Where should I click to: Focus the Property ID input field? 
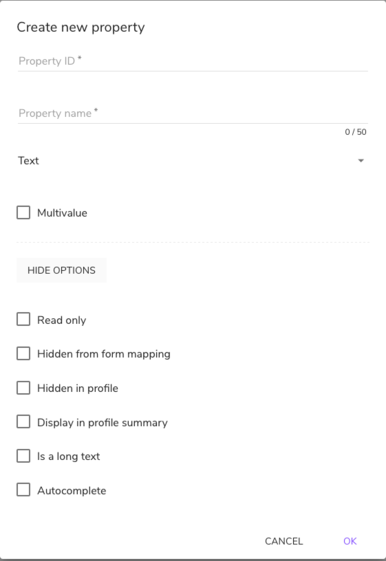(x=193, y=61)
